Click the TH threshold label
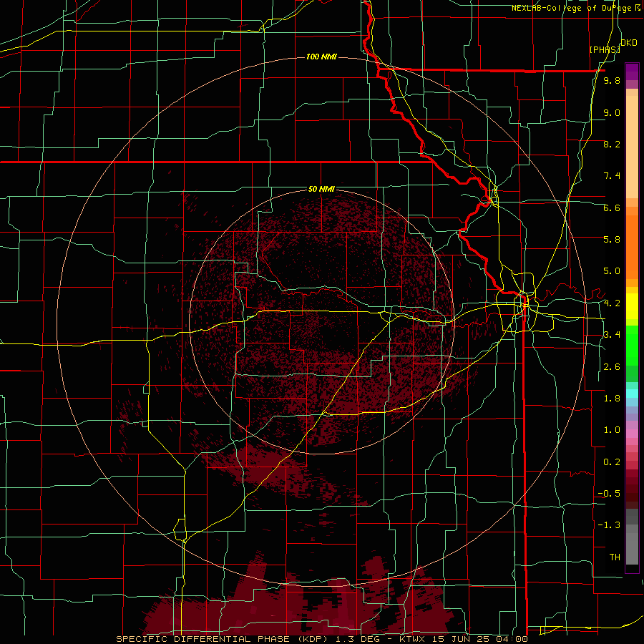This screenshot has width=644, height=644. pyautogui.click(x=615, y=557)
